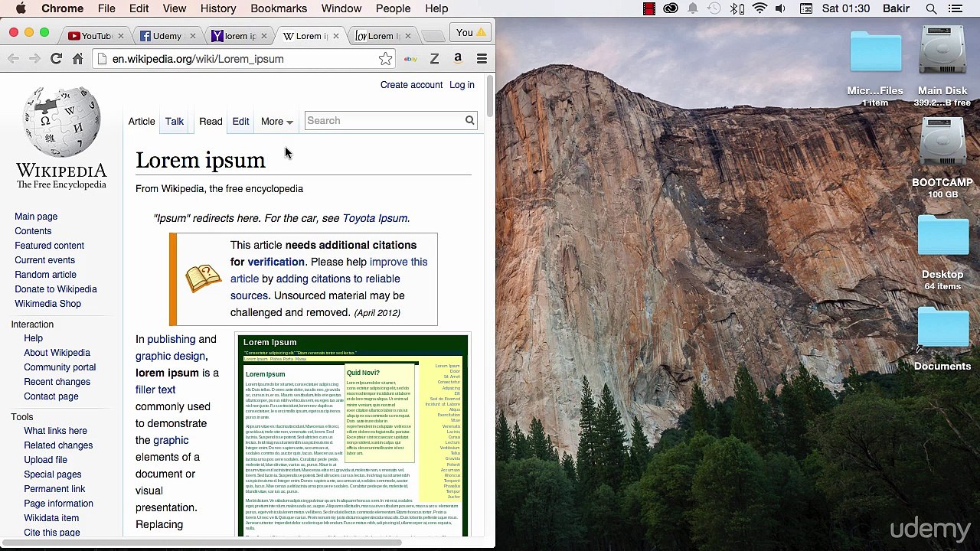Open the Z extension icon

click(434, 59)
